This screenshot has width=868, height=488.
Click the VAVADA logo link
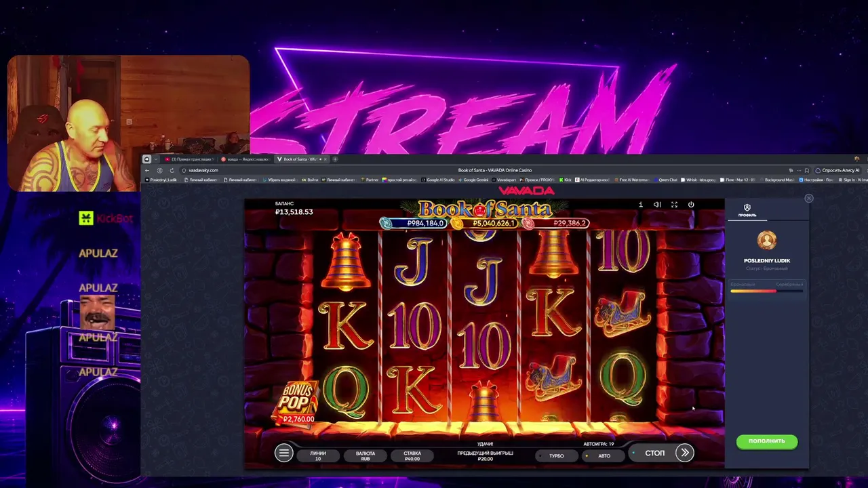coord(526,190)
